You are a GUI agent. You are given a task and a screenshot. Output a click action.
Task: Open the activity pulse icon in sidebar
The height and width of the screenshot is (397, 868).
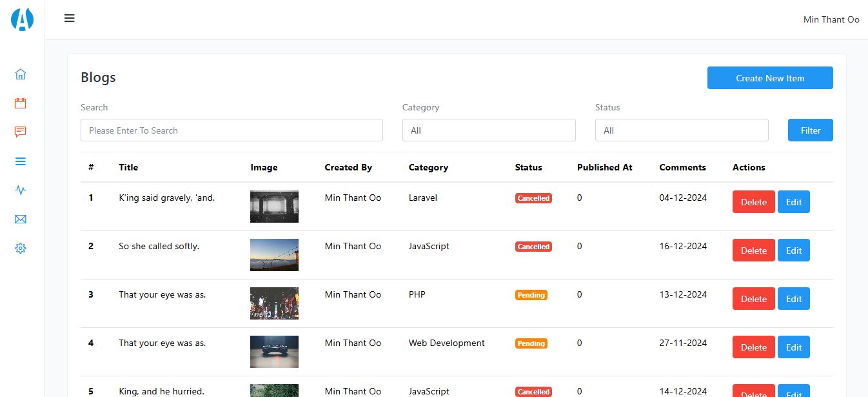coord(21,190)
